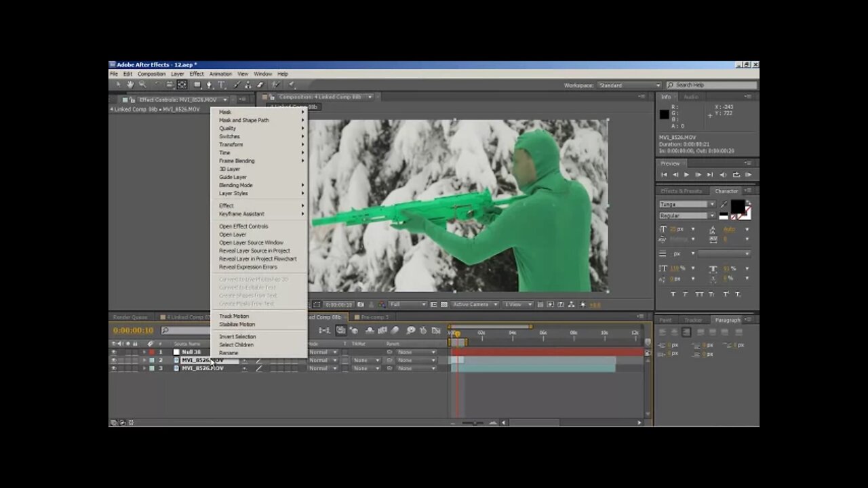Toggle lock on Effect Controls panel
Screen dimensions: 868x488
click(x=133, y=100)
